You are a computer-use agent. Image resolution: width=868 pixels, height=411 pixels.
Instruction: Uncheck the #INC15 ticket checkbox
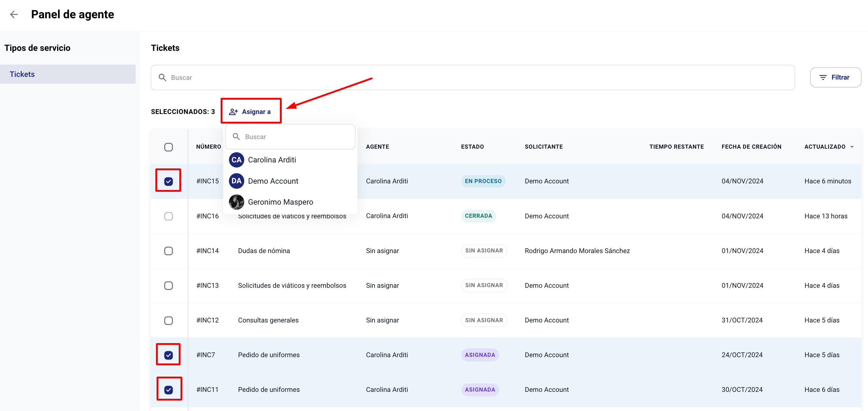(x=169, y=182)
